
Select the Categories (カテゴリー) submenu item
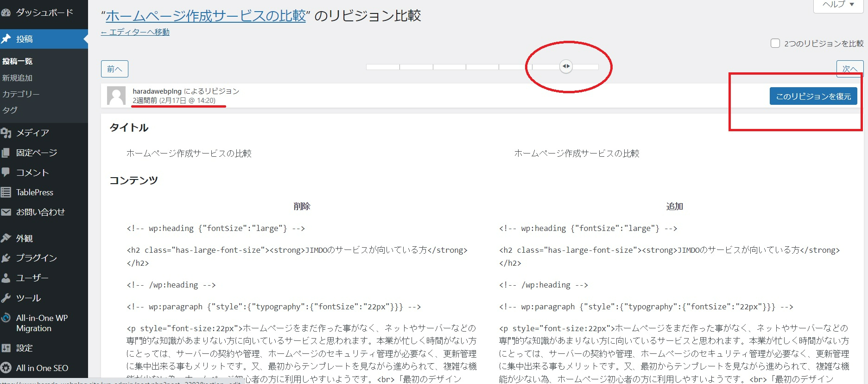[x=21, y=94]
